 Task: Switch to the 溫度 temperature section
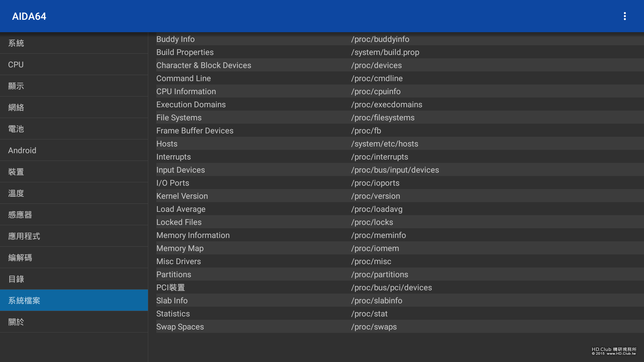click(x=74, y=193)
